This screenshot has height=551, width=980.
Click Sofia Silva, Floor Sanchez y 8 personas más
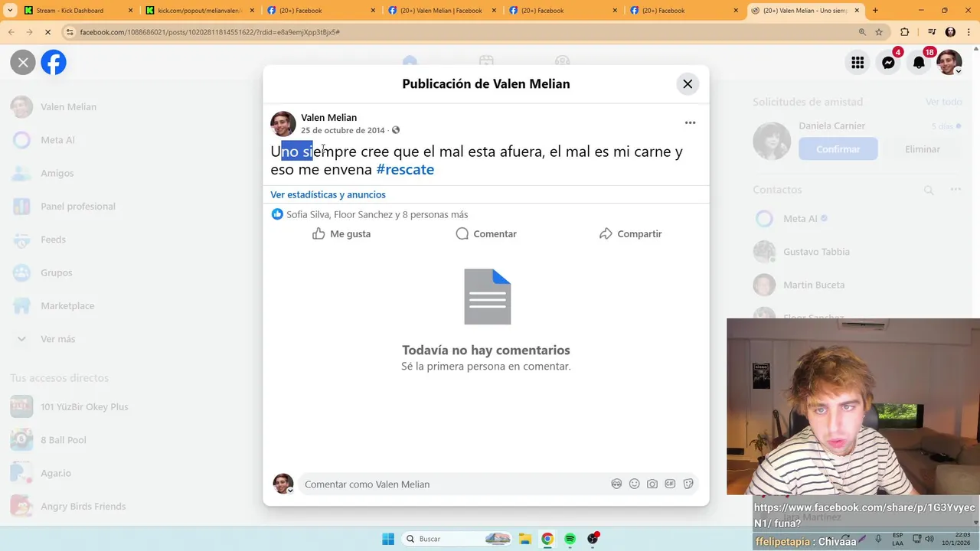click(377, 215)
